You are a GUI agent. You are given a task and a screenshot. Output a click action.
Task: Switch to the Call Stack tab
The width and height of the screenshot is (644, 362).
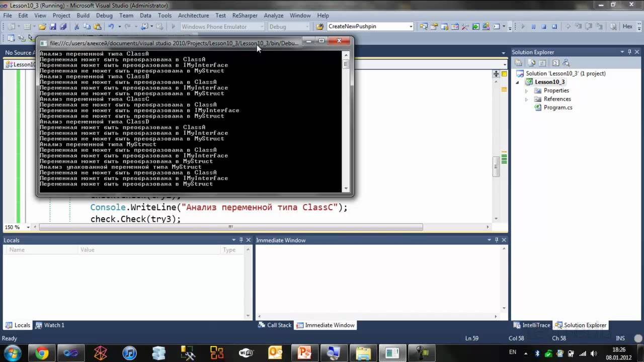point(275,325)
